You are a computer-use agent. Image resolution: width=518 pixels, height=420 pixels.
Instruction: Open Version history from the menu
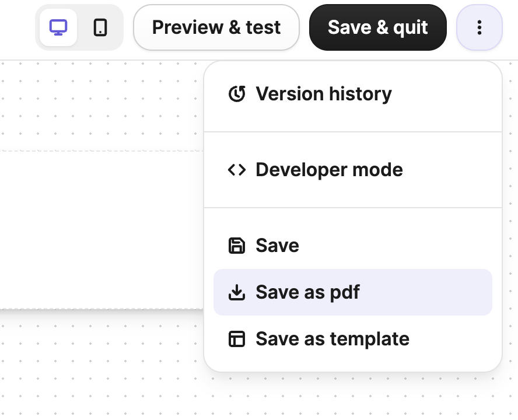[x=324, y=94]
